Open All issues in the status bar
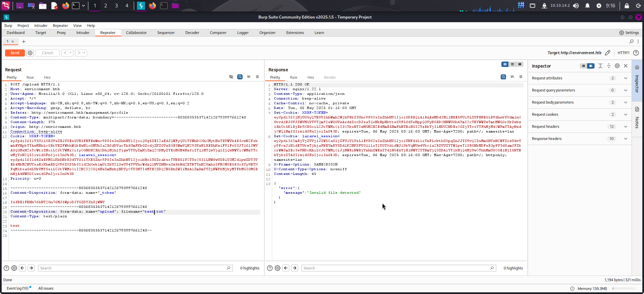Image resolution: width=644 pixels, height=294 pixels. [x=46, y=288]
